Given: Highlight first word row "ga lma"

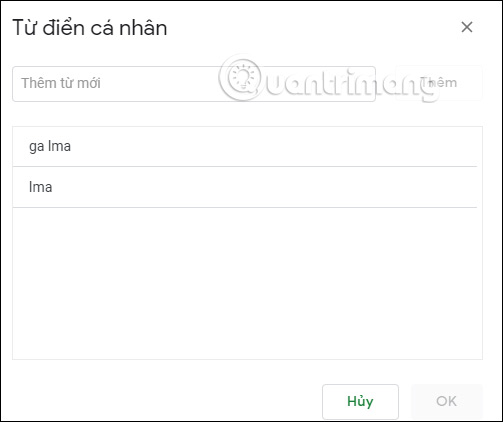Looking at the screenshot, I should (245, 146).
